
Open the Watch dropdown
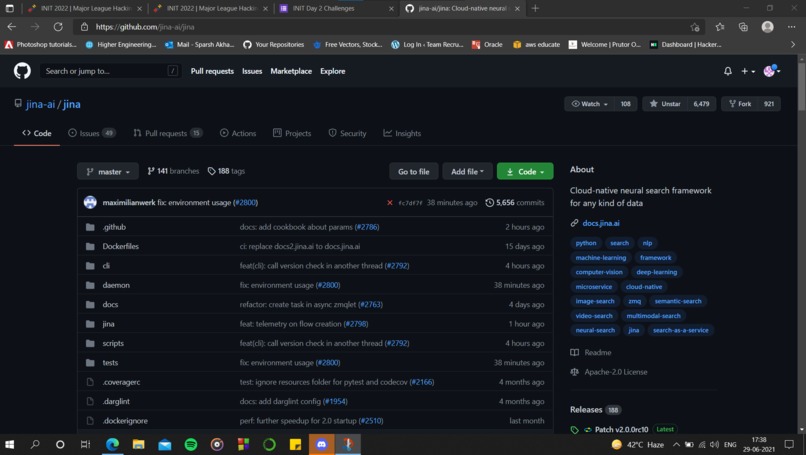589,104
